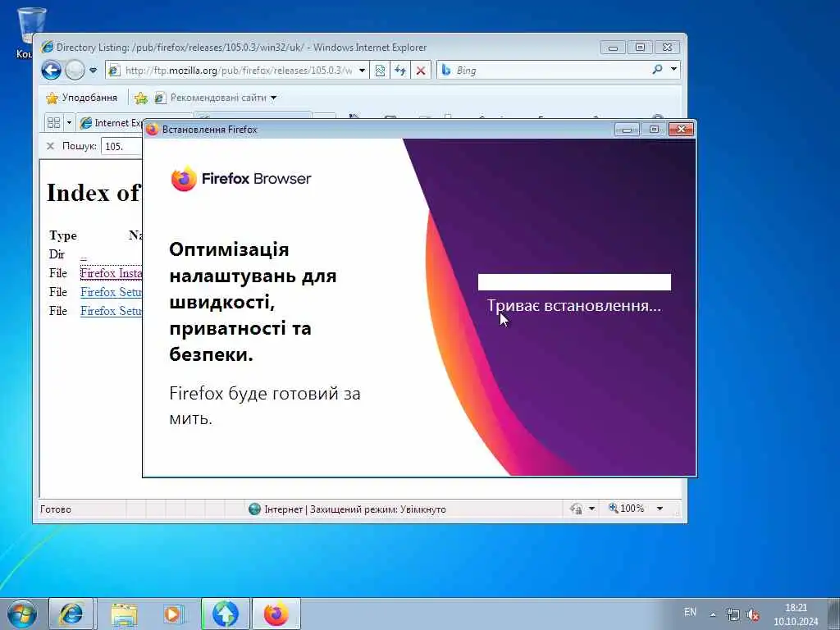Click the Add to Favorites bar star icon
This screenshot has width=840, height=630.
pyautogui.click(x=141, y=98)
